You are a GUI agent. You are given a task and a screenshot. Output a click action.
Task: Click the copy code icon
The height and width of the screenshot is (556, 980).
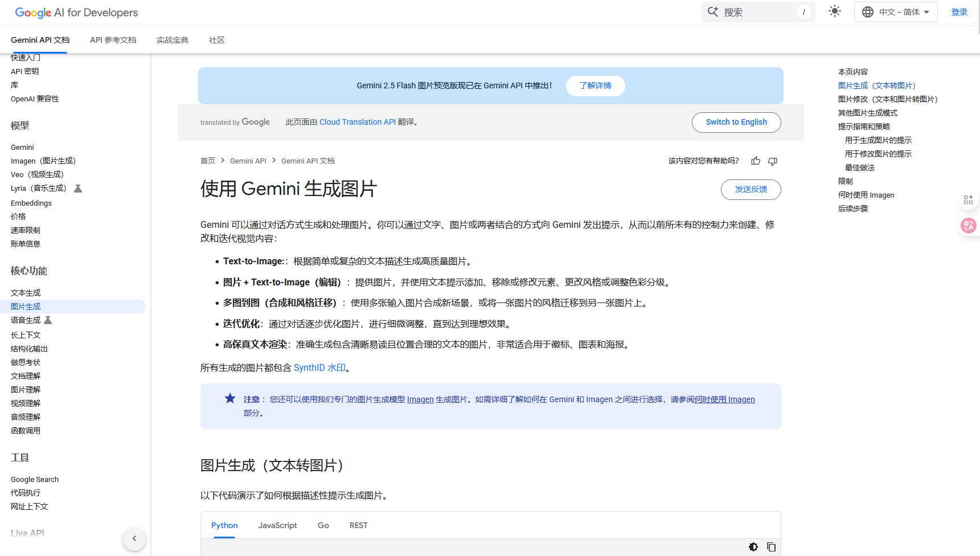[772, 547]
